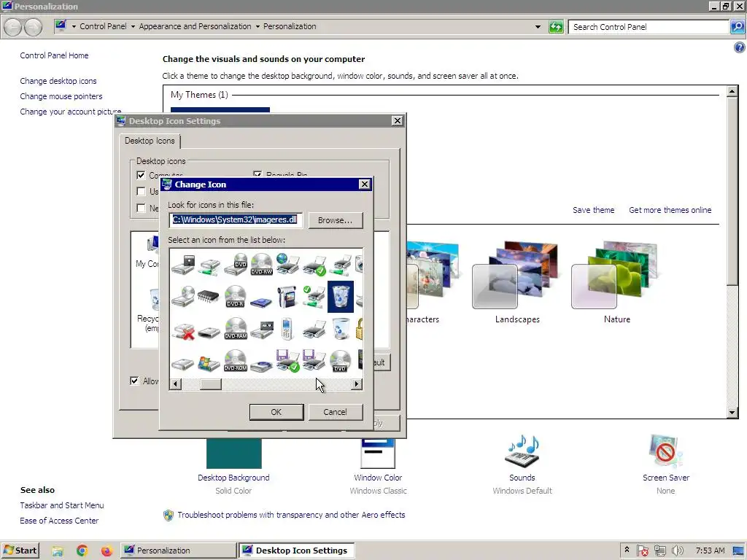Click the Save theme link

point(593,210)
